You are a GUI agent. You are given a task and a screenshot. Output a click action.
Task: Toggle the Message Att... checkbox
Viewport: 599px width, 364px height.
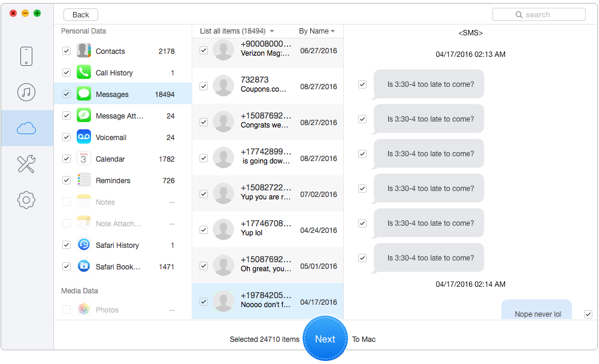(x=66, y=116)
